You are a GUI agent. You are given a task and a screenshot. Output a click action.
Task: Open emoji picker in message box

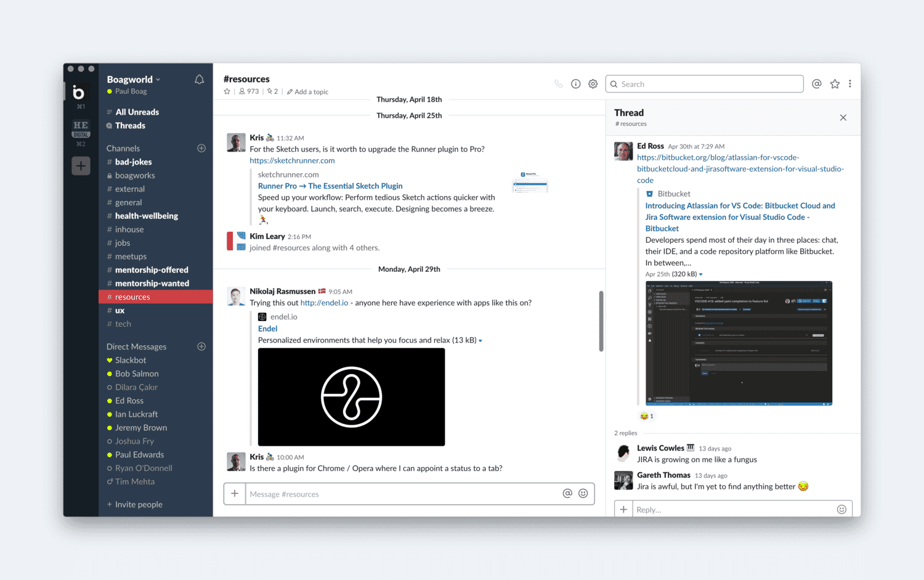click(x=583, y=493)
